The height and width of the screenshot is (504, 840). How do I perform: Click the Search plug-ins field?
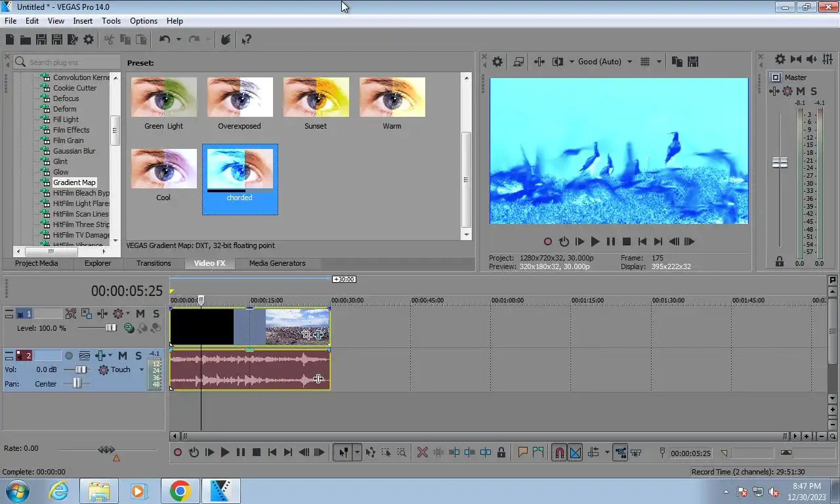pyautogui.click(x=66, y=62)
